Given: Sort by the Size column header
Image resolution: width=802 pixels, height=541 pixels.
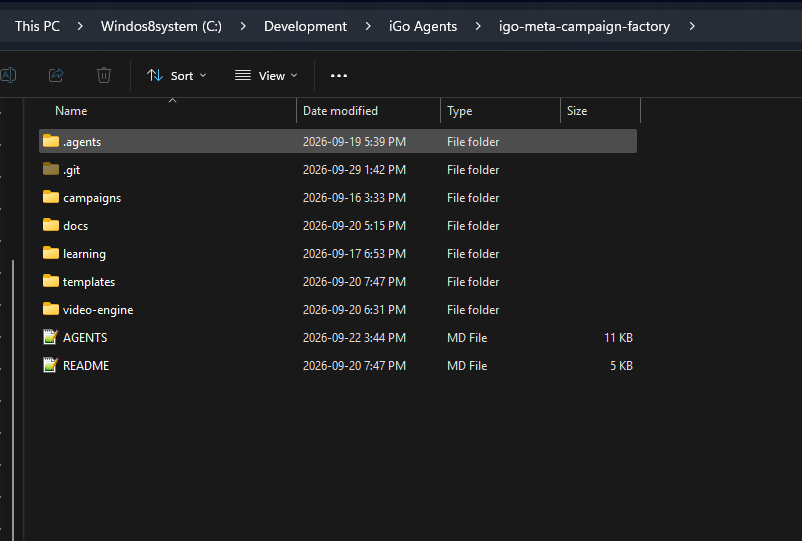Looking at the screenshot, I should click(577, 111).
